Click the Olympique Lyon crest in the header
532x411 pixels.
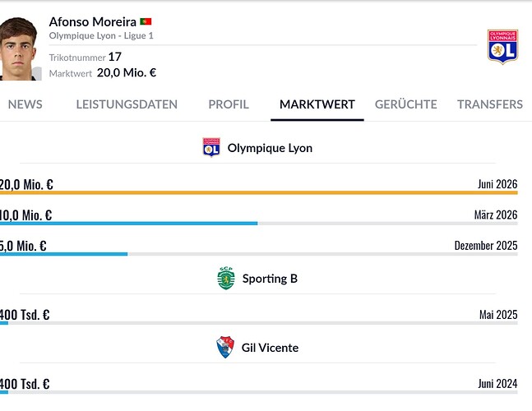(x=502, y=47)
